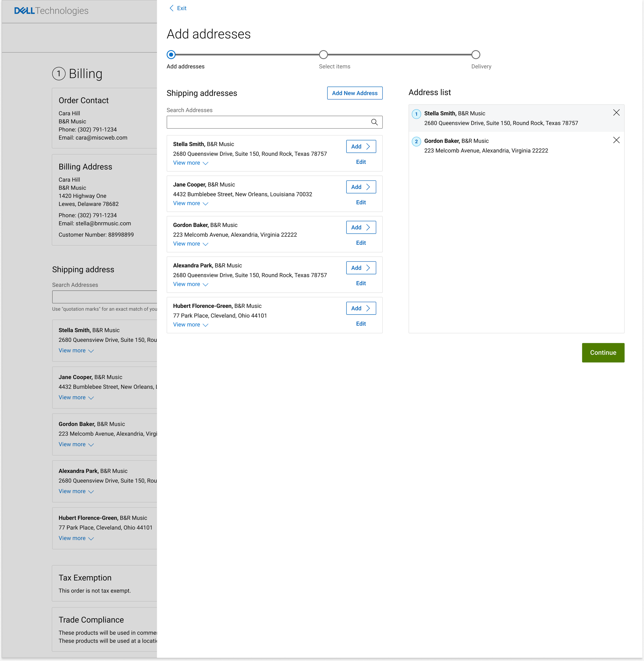Click the number 1 badge beside Stella Smith
644x661 pixels.
[x=416, y=114]
